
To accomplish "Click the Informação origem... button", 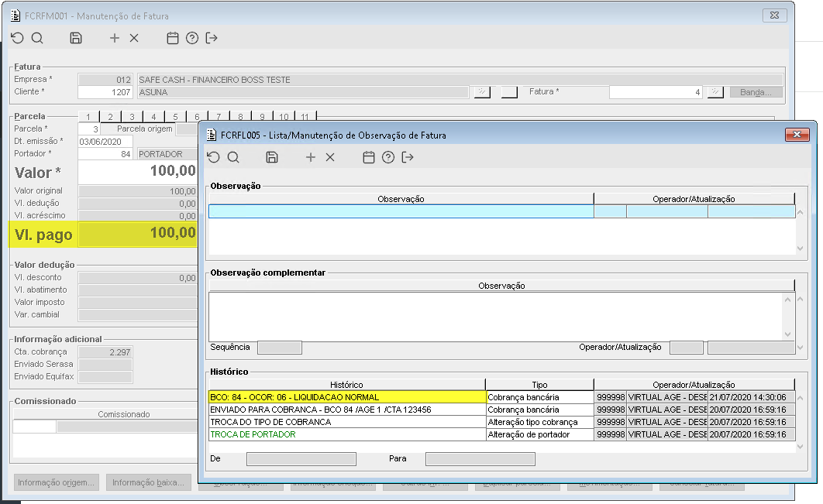I will coord(56,482).
